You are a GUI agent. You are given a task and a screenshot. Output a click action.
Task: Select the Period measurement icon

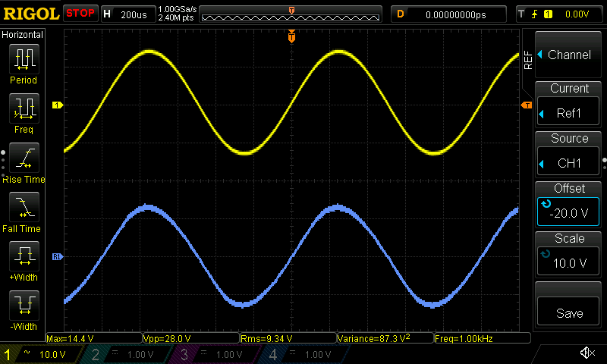(x=24, y=59)
